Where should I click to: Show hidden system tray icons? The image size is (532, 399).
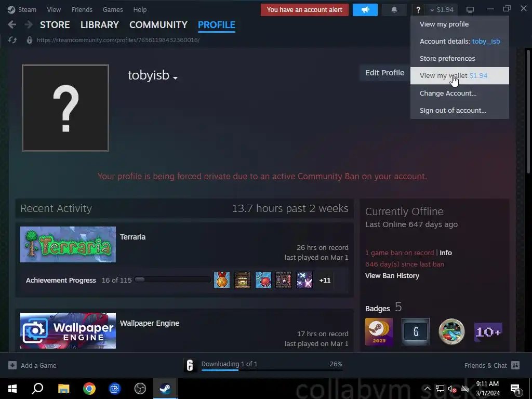coord(427,389)
